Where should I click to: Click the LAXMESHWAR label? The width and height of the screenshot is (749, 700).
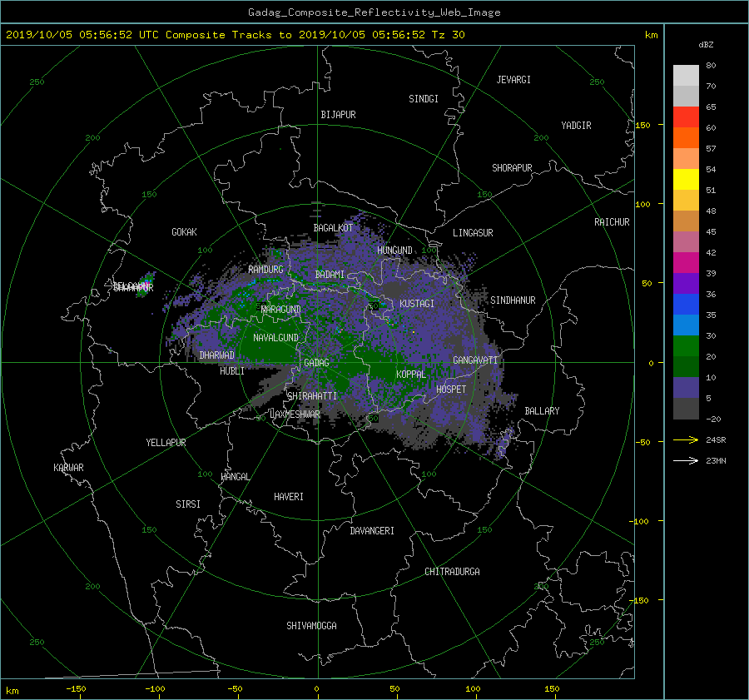point(295,415)
